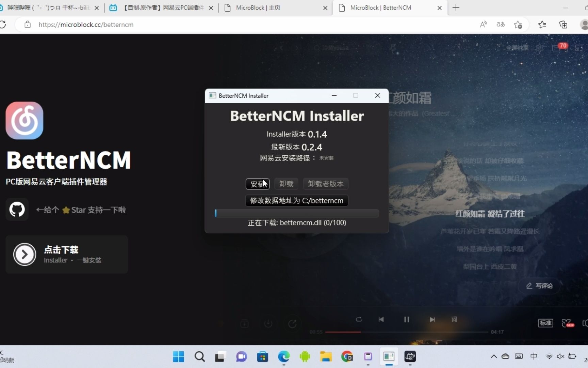Open the bilibili app on taskbar
This screenshot has width=588, height=368.
coord(410,356)
